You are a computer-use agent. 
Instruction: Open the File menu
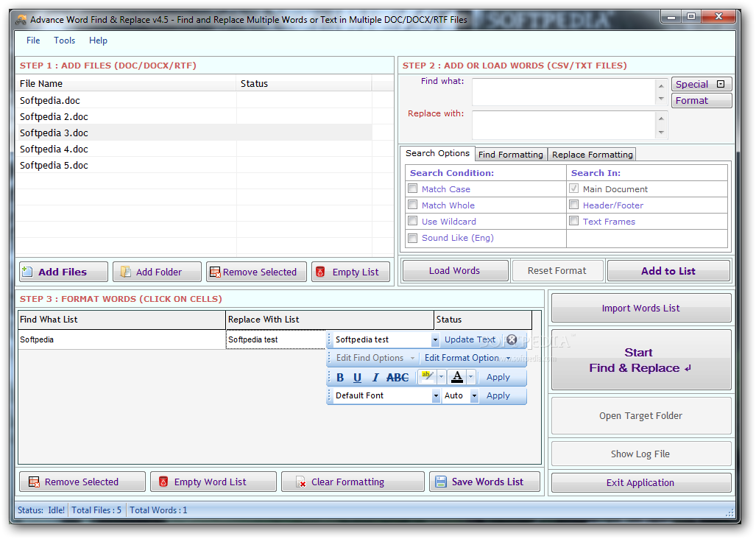[x=33, y=40]
